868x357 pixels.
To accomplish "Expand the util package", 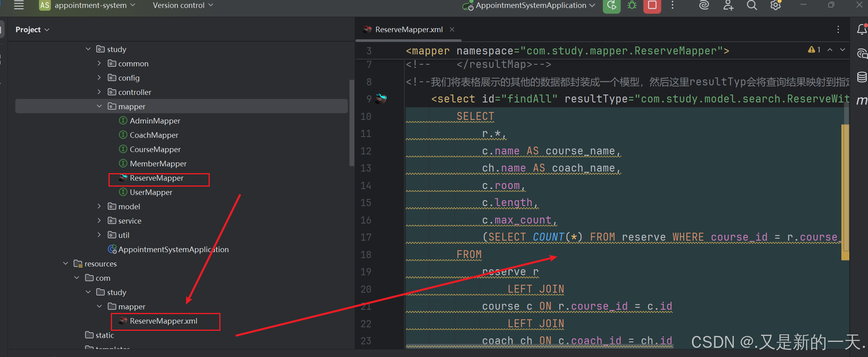I will pyautogui.click(x=99, y=235).
